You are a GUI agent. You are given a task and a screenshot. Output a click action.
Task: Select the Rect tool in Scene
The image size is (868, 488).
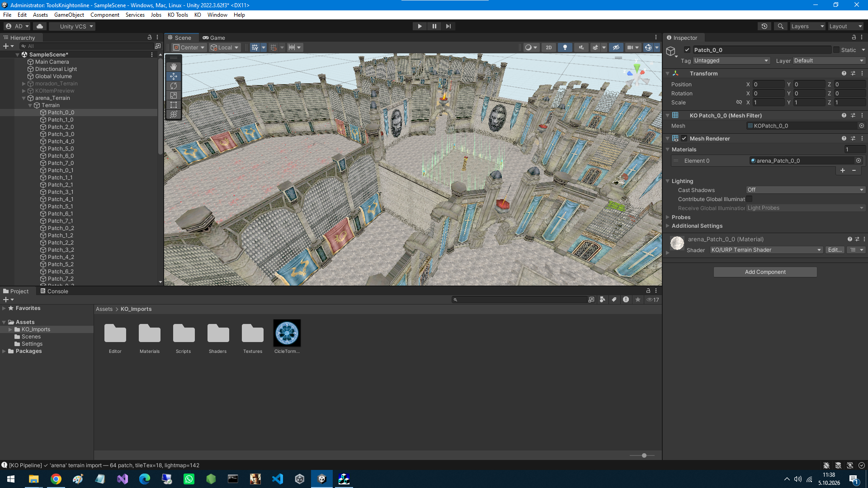(174, 105)
